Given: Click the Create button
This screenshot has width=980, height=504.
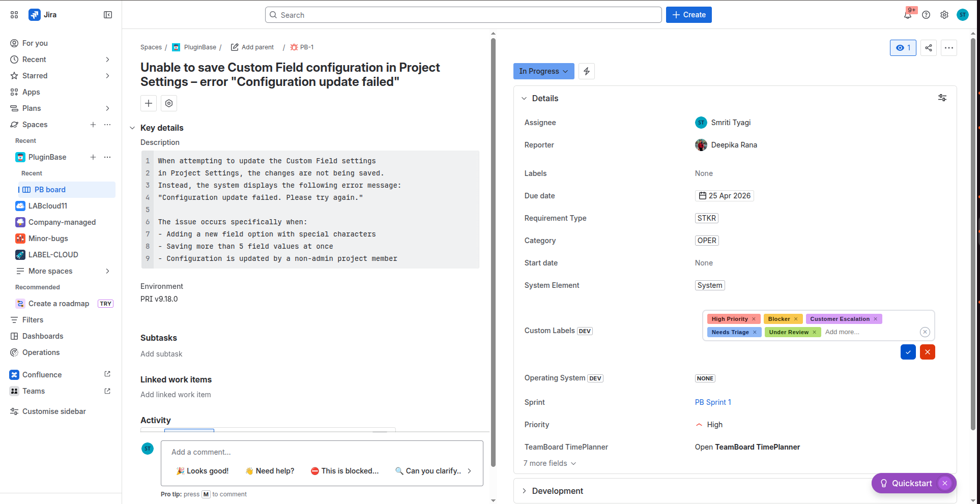Looking at the screenshot, I should 689,15.
